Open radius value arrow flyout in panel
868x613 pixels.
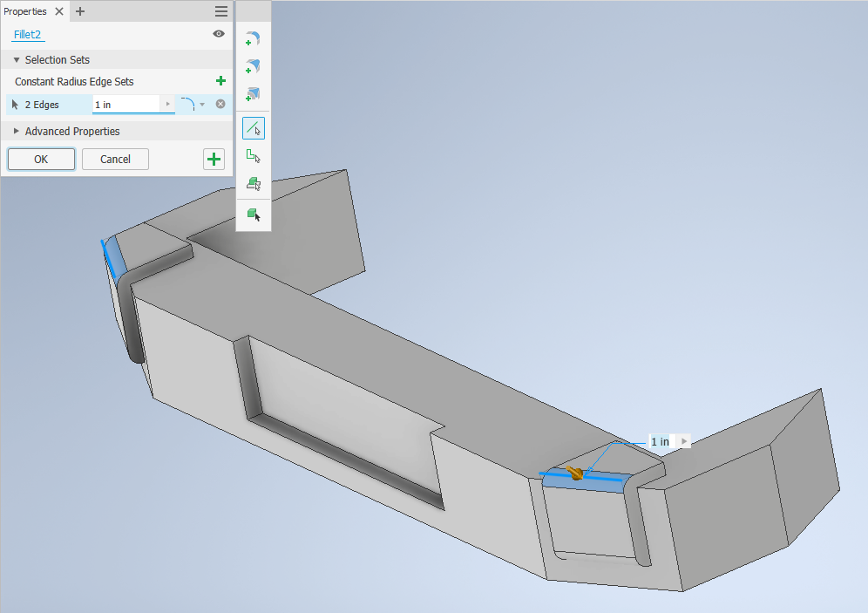pyautogui.click(x=167, y=104)
